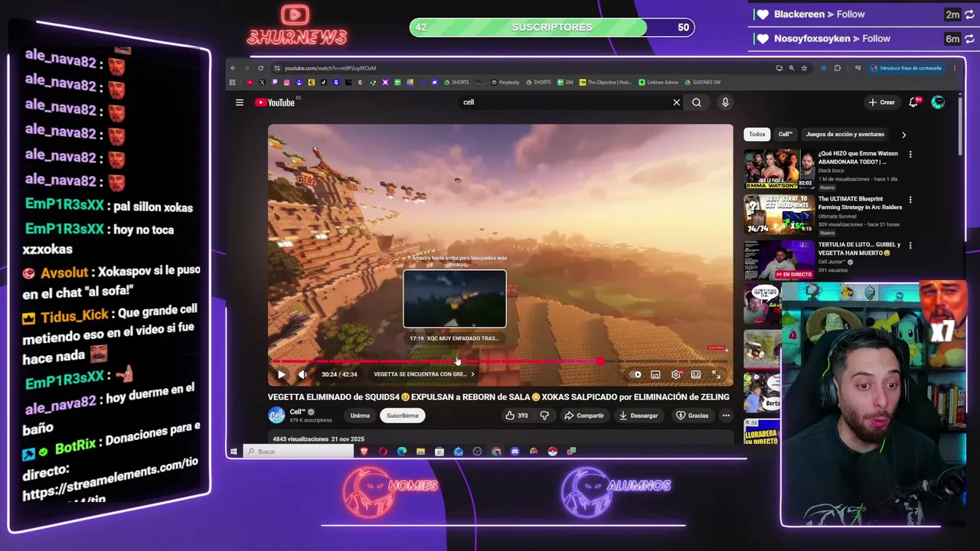Open browser extensions puzzle icon
The image size is (980, 551).
pos(838,68)
